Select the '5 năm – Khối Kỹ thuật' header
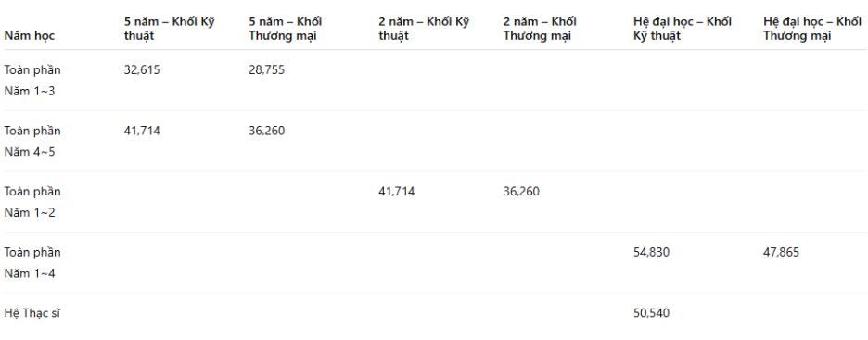Screen dimensions: 868x340 tap(170, 29)
